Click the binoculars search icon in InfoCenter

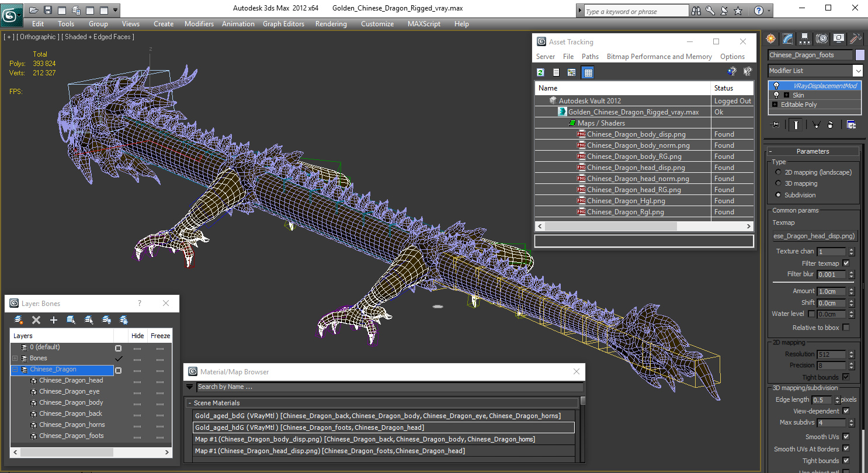(696, 11)
